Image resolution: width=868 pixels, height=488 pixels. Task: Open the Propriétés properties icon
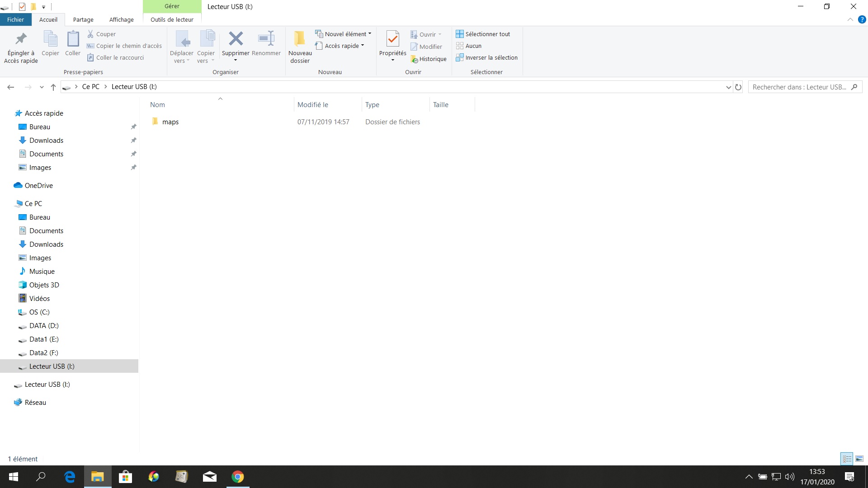(392, 39)
